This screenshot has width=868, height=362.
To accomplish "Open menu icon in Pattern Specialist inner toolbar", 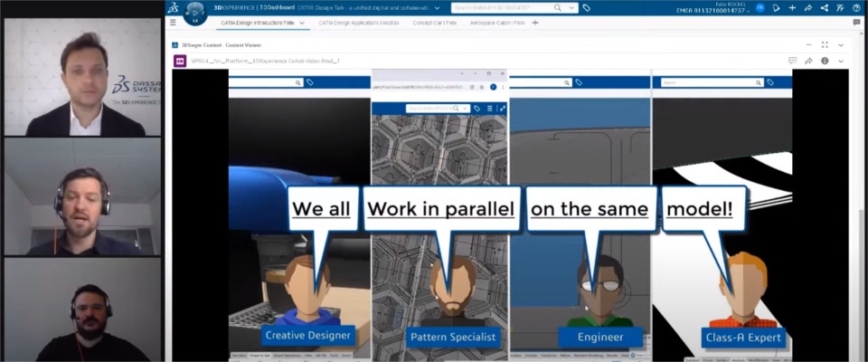I will click(x=490, y=109).
